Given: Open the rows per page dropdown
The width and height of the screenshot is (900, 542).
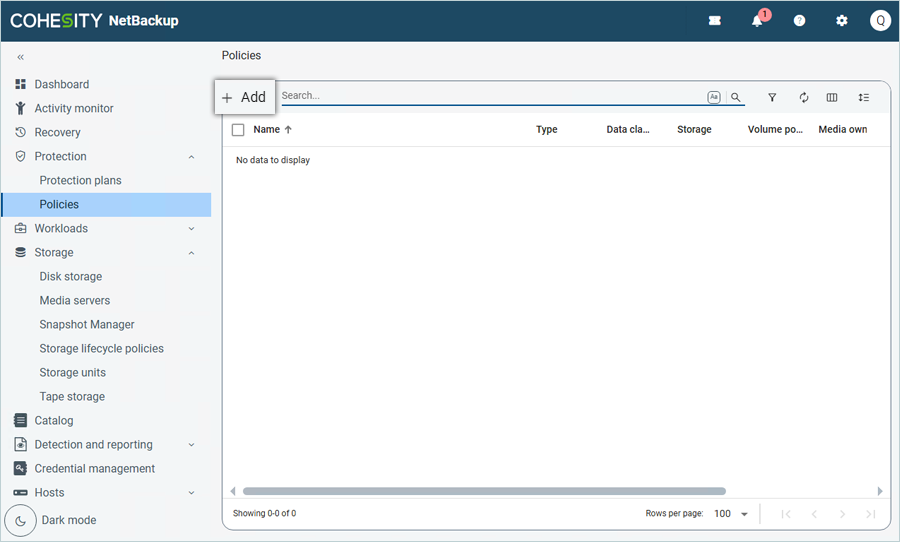Looking at the screenshot, I should [x=732, y=514].
